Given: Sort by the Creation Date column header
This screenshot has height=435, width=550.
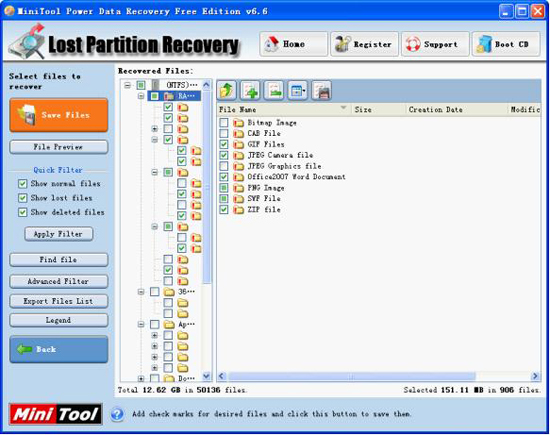Looking at the screenshot, I should click(456, 110).
